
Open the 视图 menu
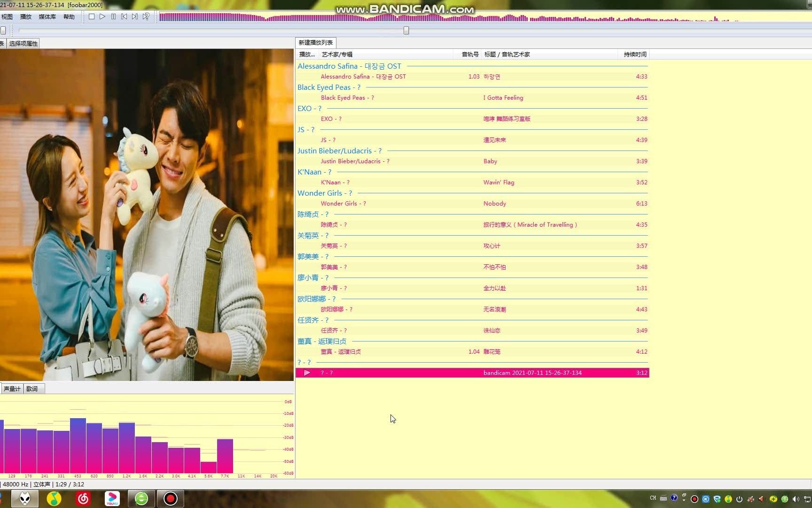pyautogui.click(x=7, y=17)
